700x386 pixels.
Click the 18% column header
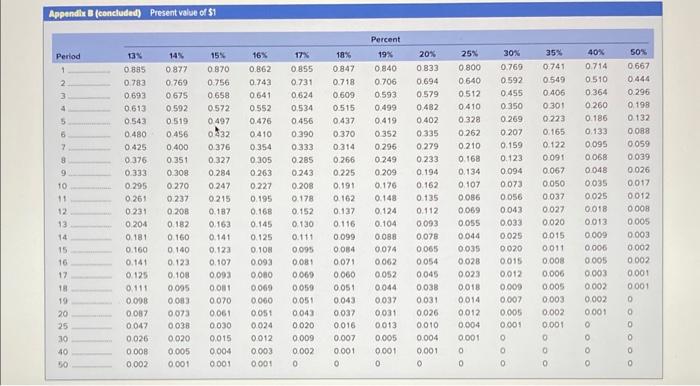pyautogui.click(x=343, y=55)
